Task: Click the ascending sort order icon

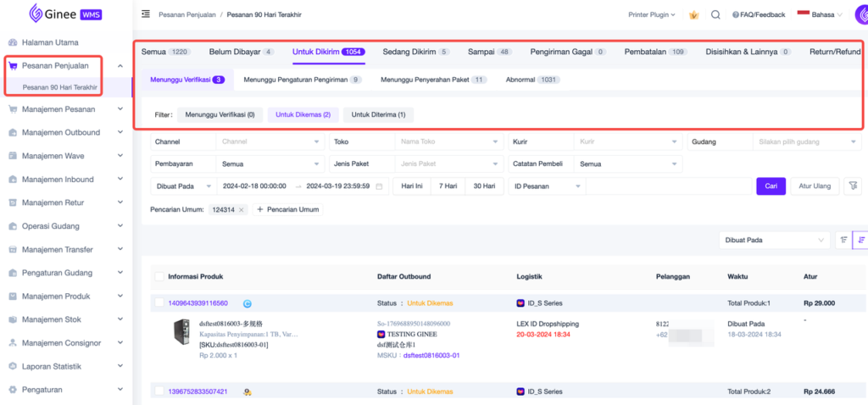Action: pos(843,240)
